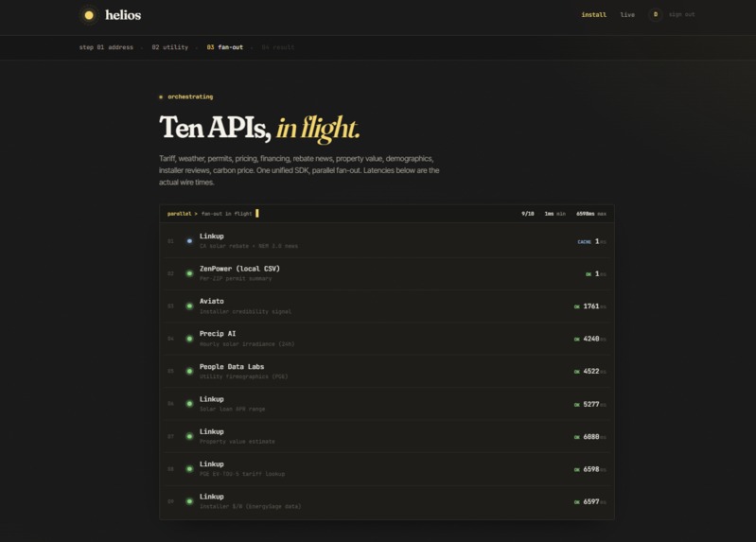Click the yellow dot beside orchestrating
This screenshot has width=756, height=542.
click(x=161, y=96)
